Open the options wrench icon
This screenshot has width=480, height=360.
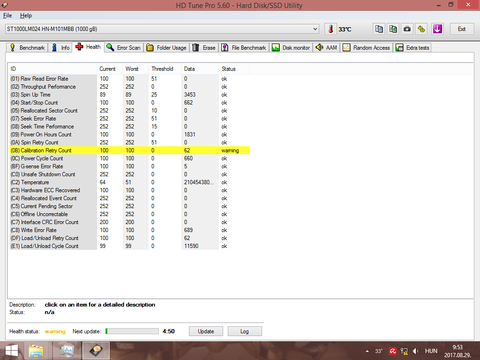[422, 29]
